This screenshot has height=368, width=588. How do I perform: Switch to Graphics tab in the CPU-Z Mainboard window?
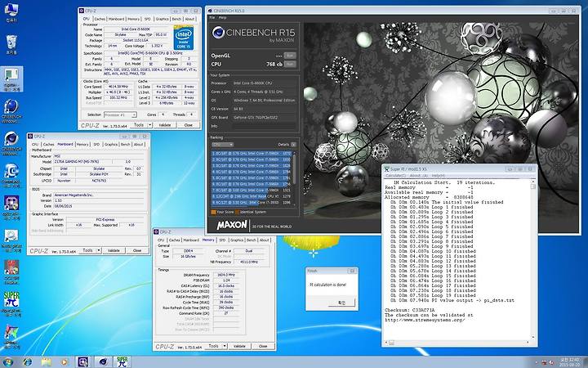click(x=110, y=144)
